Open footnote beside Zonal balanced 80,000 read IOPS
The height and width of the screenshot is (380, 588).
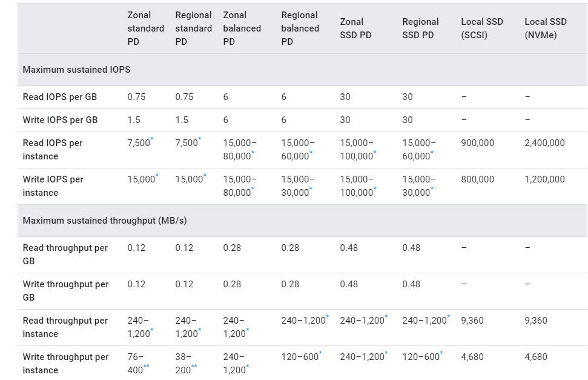(x=253, y=152)
